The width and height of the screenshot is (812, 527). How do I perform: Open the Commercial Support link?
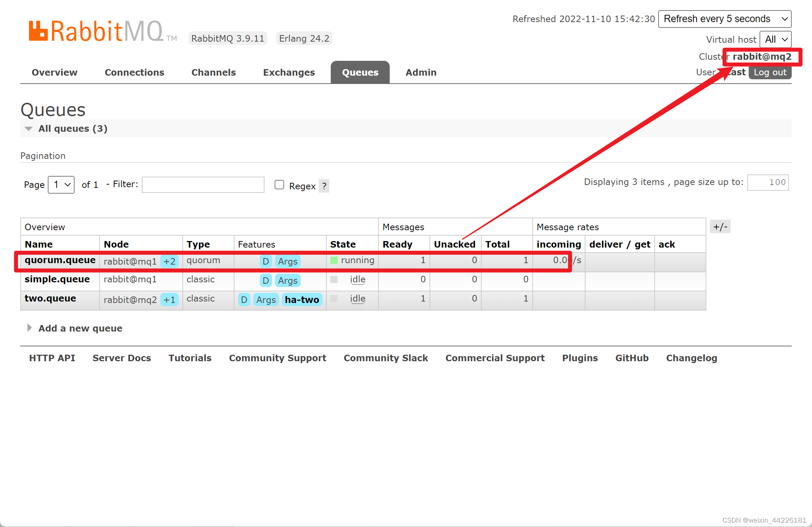(495, 358)
